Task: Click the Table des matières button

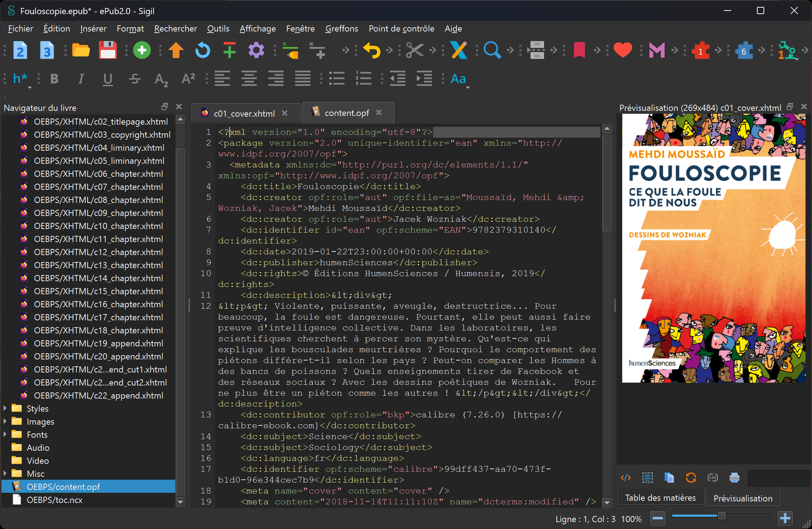Action: click(x=660, y=498)
